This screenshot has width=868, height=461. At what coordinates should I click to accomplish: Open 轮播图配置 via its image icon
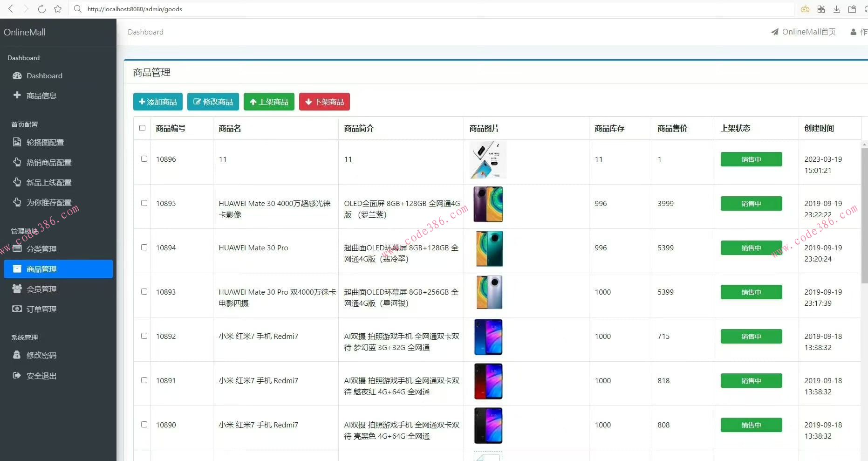(x=17, y=142)
